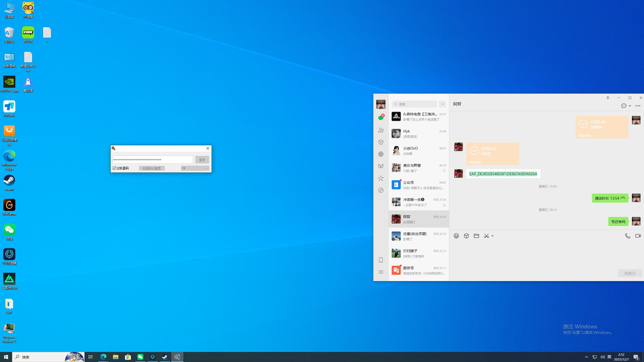Click the EAP_ZK385E8548... message text
Viewport: 644px width, 362px height.
pyautogui.click(x=503, y=174)
